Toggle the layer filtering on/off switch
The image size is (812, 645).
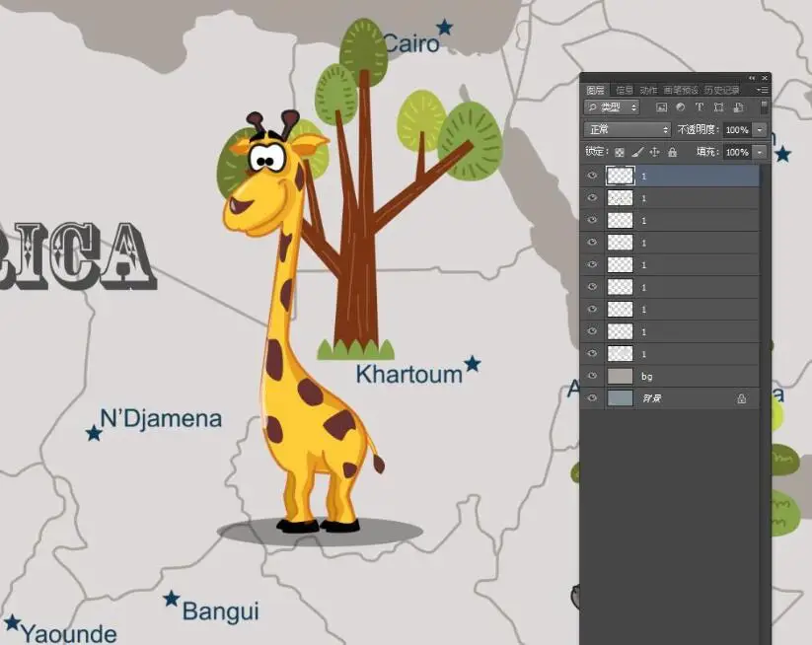tap(764, 107)
